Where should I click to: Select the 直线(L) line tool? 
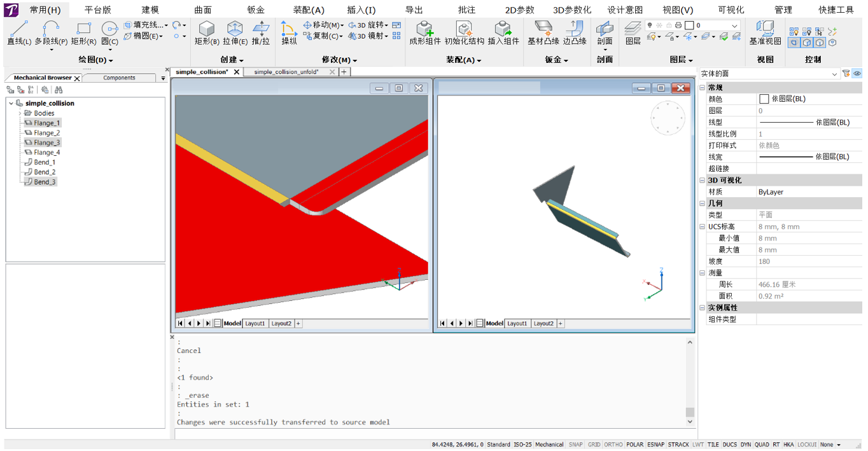(x=19, y=33)
